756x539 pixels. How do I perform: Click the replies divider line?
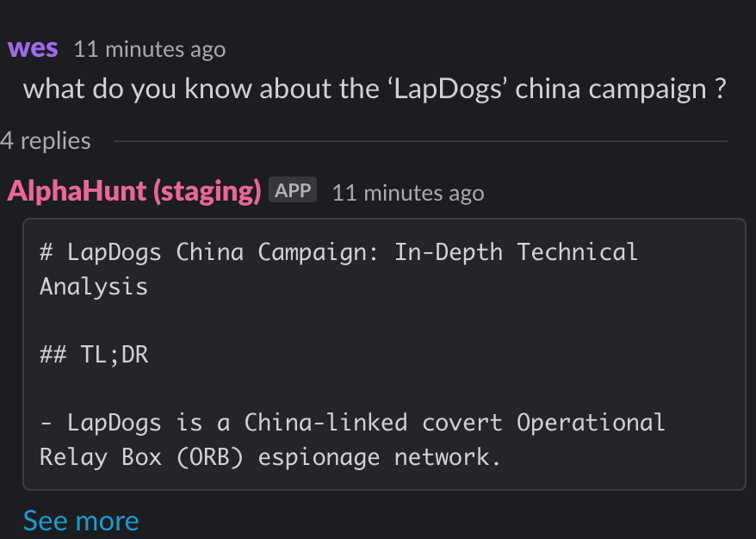pyautogui.click(x=420, y=141)
